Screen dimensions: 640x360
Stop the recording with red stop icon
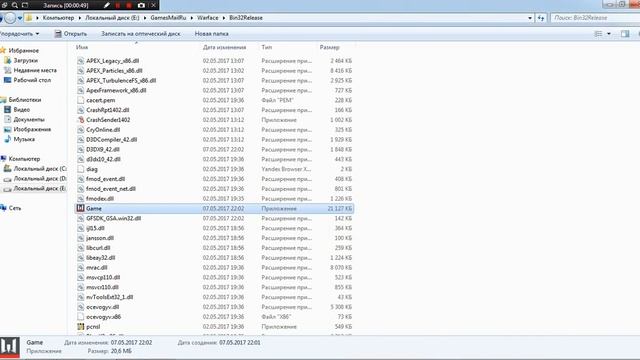pyautogui.click(x=129, y=5)
